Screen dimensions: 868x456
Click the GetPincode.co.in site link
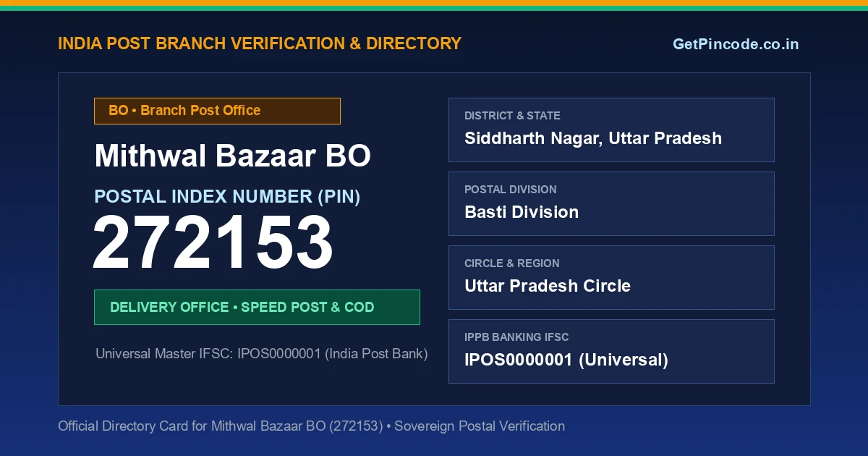pos(736,44)
